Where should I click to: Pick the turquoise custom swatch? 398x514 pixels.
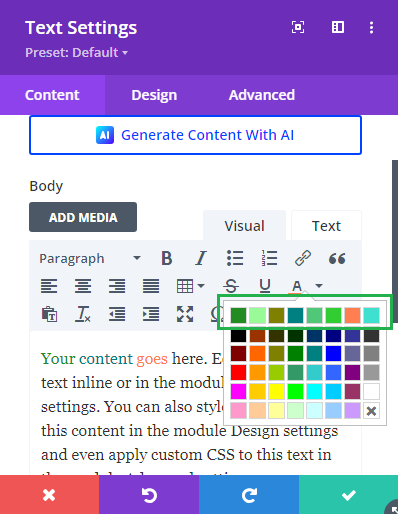tap(371, 315)
